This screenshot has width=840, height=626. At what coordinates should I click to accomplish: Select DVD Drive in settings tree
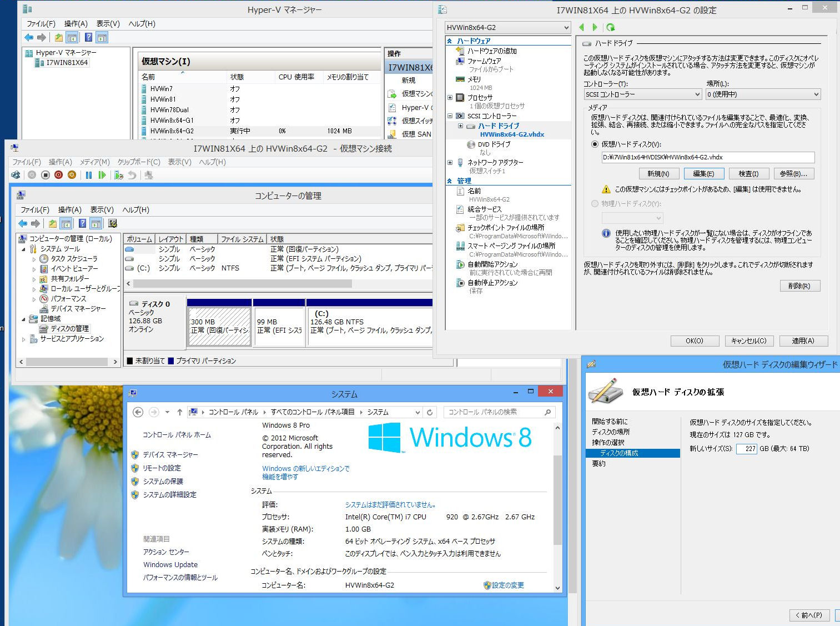494,144
